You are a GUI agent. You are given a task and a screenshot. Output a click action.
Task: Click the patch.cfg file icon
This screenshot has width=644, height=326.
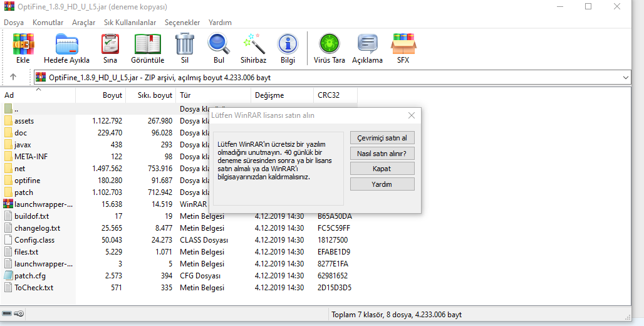click(x=8, y=275)
